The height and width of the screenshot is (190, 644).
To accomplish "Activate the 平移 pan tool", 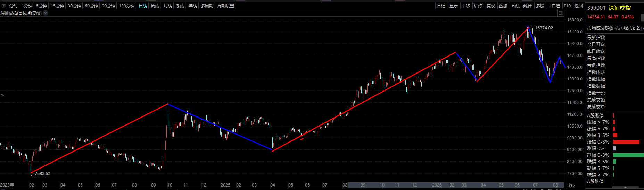I will [x=466, y=6].
